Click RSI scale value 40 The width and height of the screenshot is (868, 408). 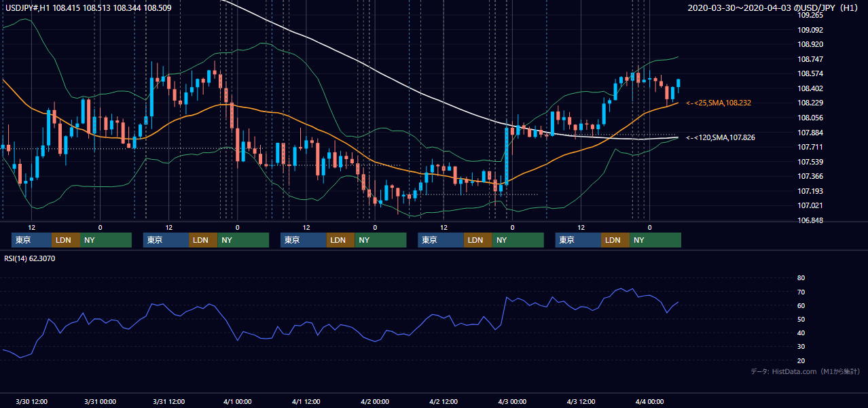[x=801, y=333]
